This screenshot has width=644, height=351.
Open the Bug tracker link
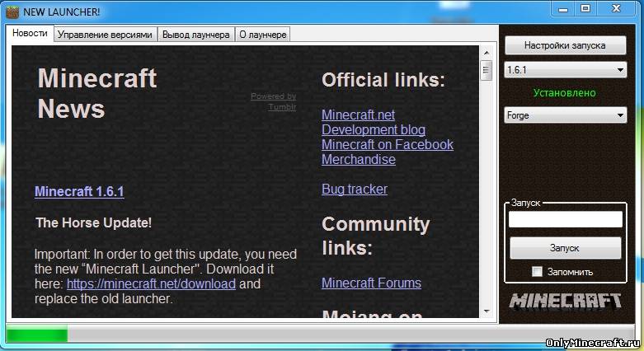354,189
